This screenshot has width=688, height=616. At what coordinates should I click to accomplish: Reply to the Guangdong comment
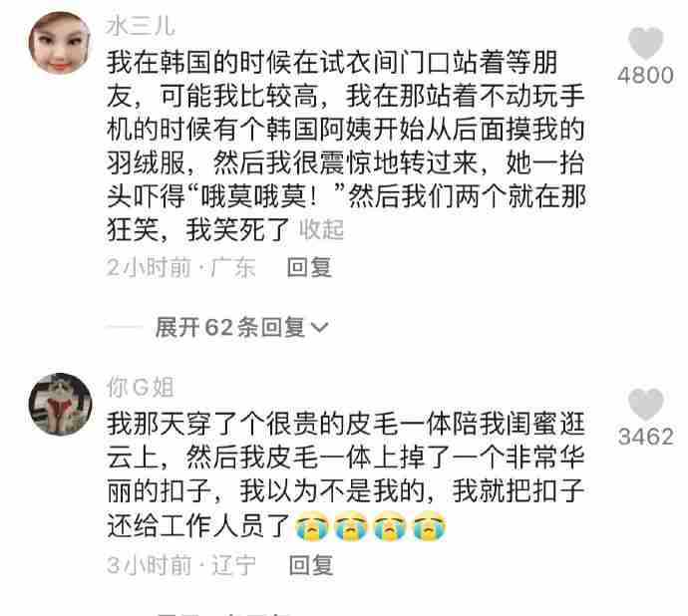[x=310, y=267]
